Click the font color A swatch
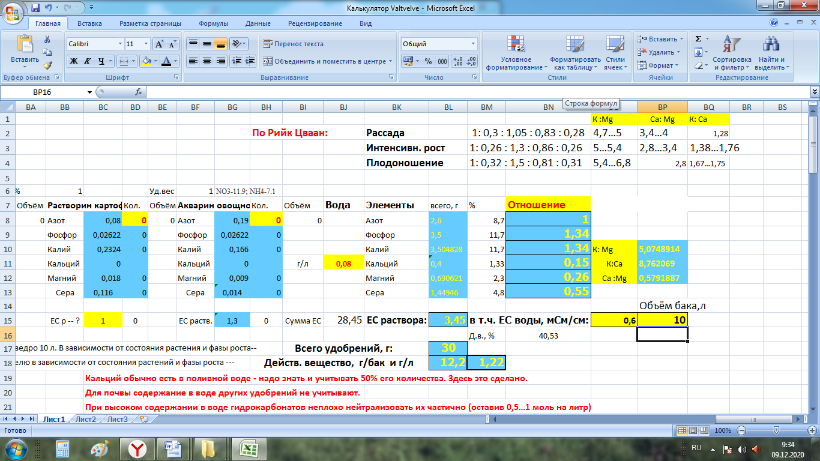 point(166,61)
